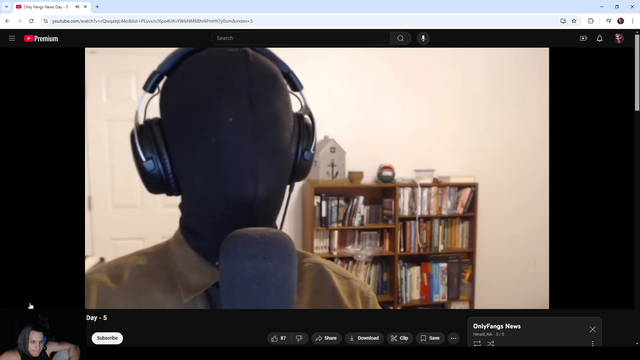Open the YouTube account avatar menu

[x=619, y=38]
